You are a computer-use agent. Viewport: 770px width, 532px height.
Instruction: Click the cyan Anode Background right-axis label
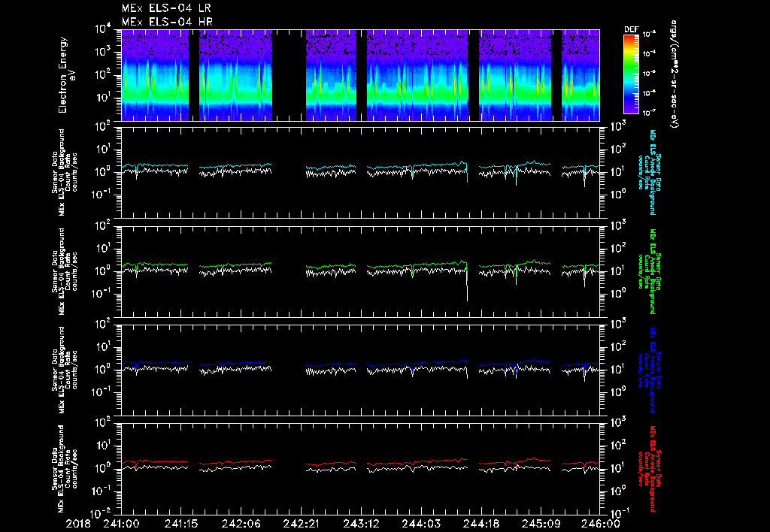pos(649,172)
